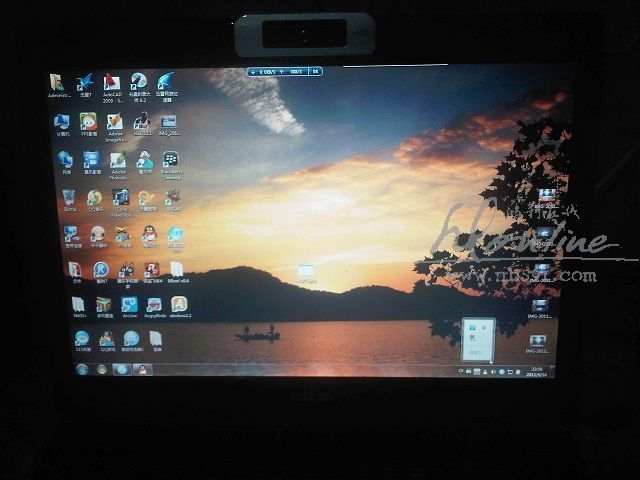Open the QQ penguin desktop icon
The height and width of the screenshot is (480, 640).
coord(148,236)
